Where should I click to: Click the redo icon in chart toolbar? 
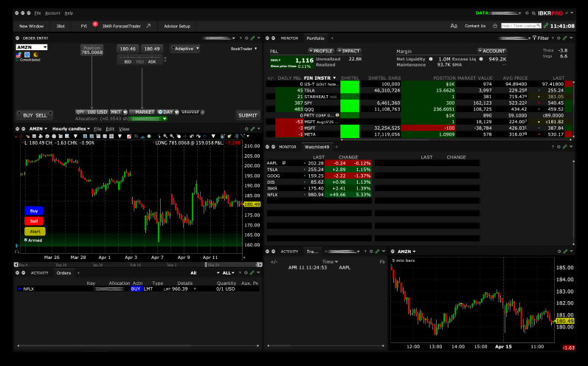[x=198, y=136]
